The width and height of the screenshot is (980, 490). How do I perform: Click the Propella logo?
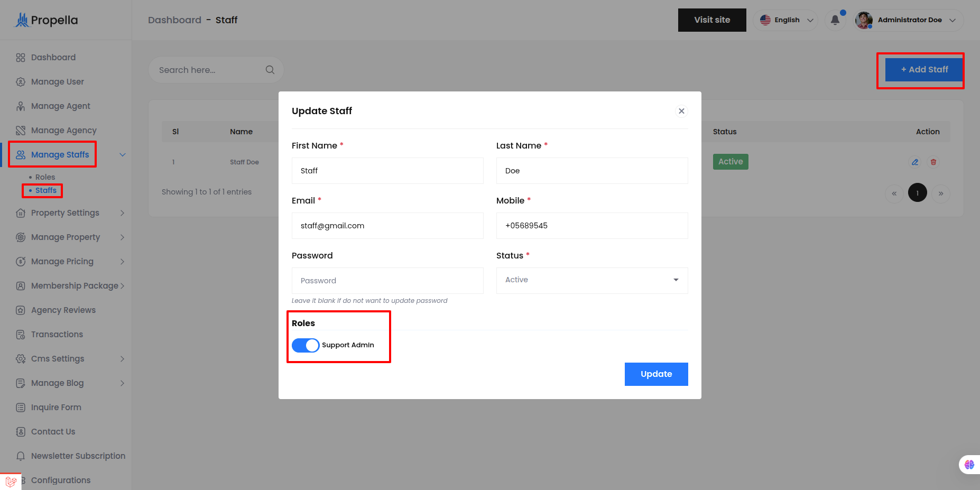click(x=46, y=20)
